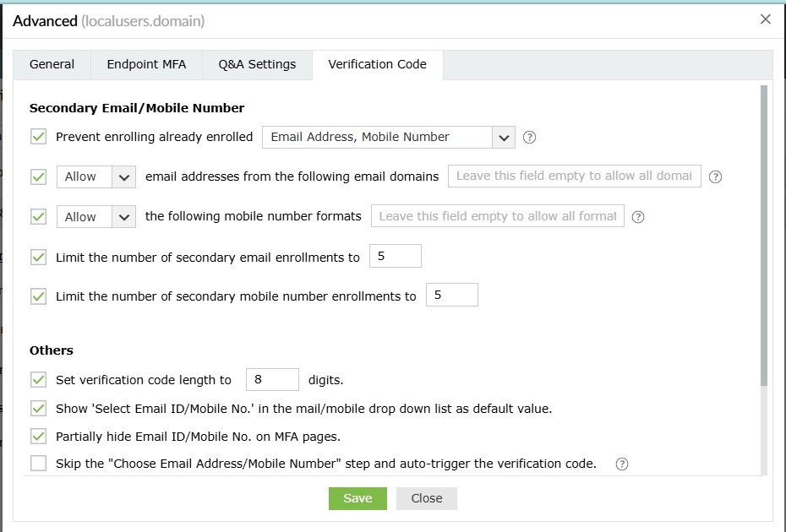Click the verification code length digits field

(x=272, y=380)
